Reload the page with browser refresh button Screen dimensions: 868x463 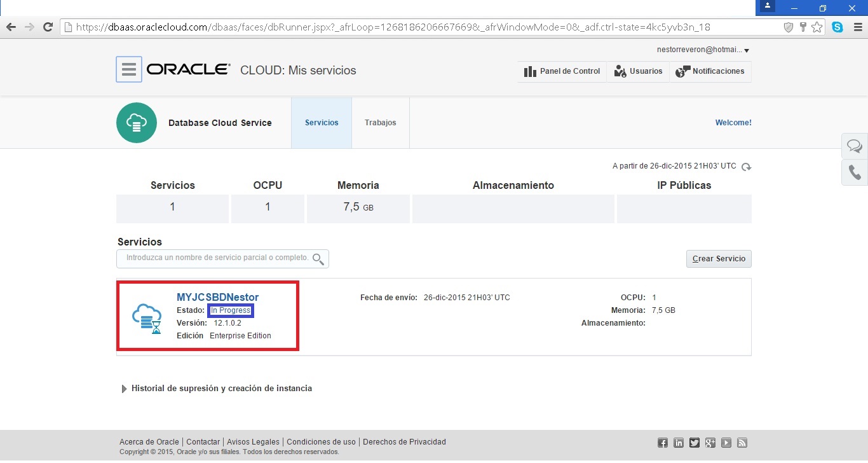(47, 27)
